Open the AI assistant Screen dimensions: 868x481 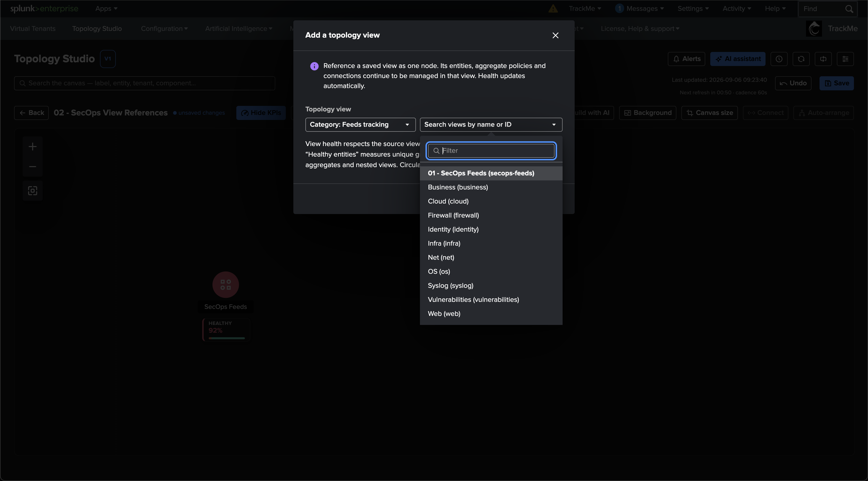click(738, 59)
